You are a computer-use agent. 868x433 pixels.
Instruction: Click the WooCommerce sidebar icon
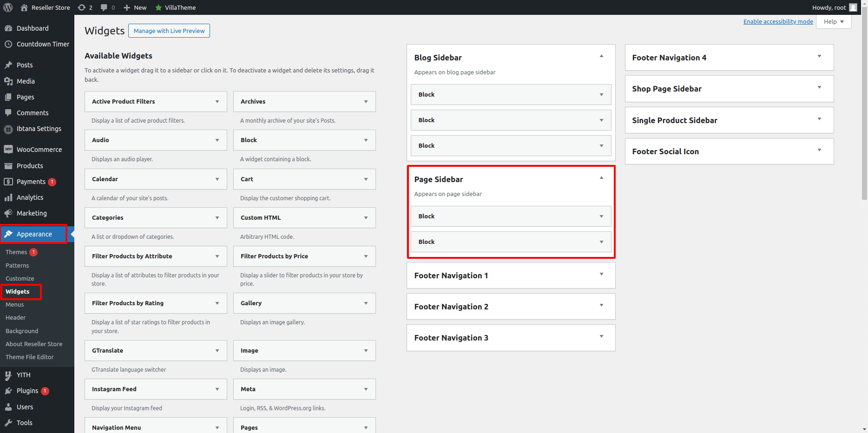click(8, 150)
